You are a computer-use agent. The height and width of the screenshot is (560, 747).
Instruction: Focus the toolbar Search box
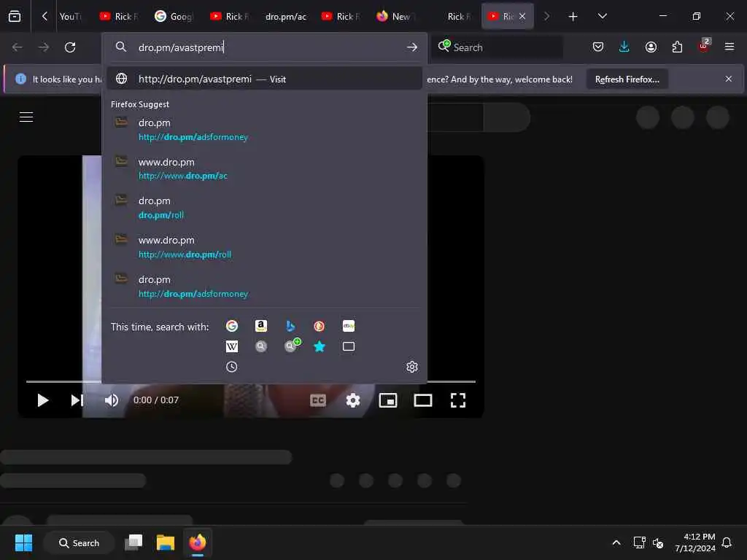(497, 47)
